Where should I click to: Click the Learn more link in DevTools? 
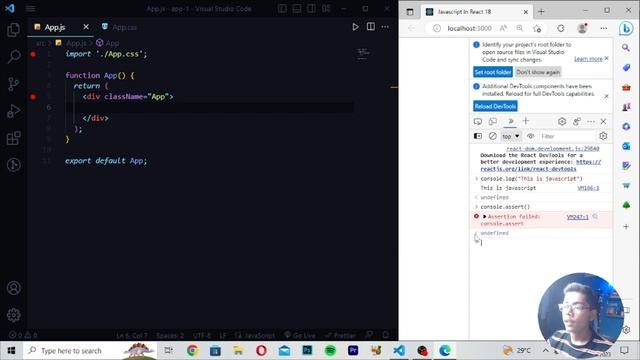(x=588, y=59)
